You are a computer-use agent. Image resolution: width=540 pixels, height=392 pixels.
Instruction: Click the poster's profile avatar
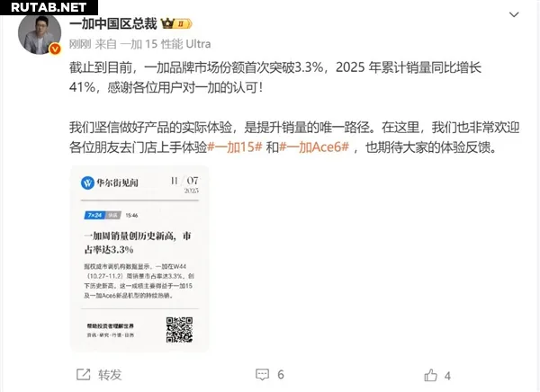pyautogui.click(x=40, y=34)
